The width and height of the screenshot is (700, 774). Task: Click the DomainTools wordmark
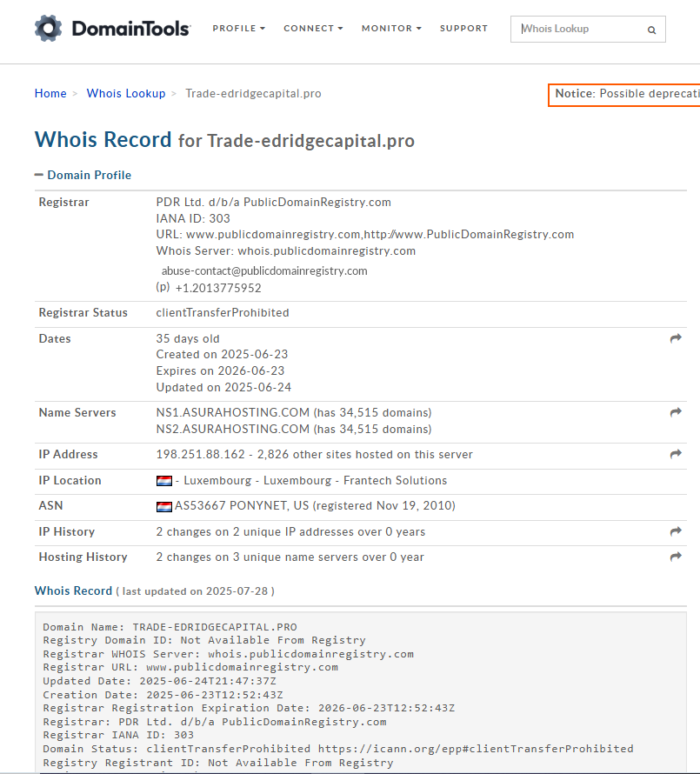130,29
